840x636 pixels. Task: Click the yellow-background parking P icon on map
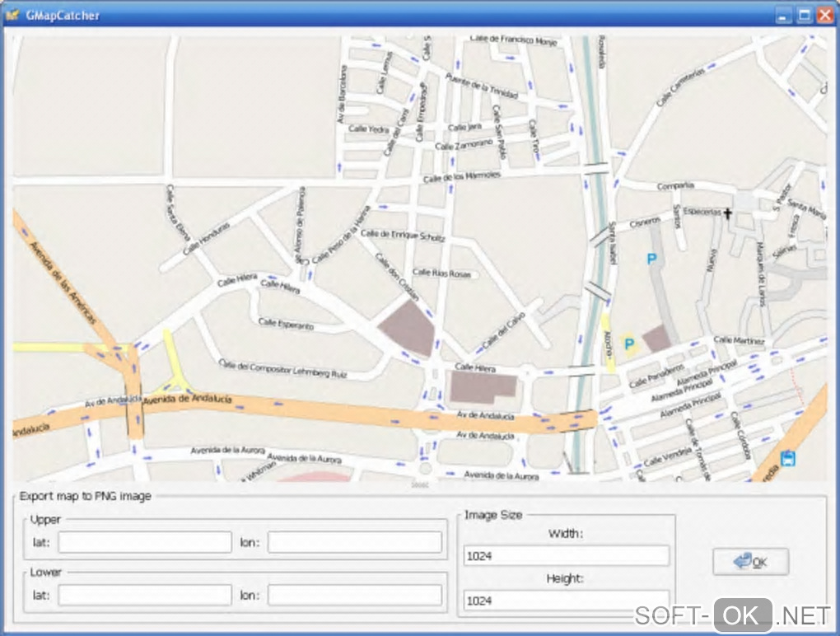coord(629,344)
